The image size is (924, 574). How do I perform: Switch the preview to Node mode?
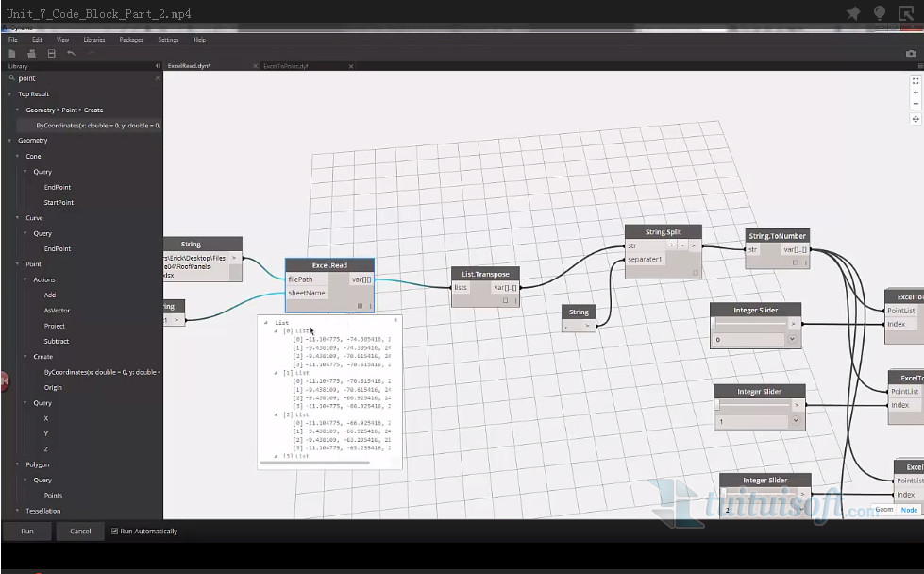[909, 510]
